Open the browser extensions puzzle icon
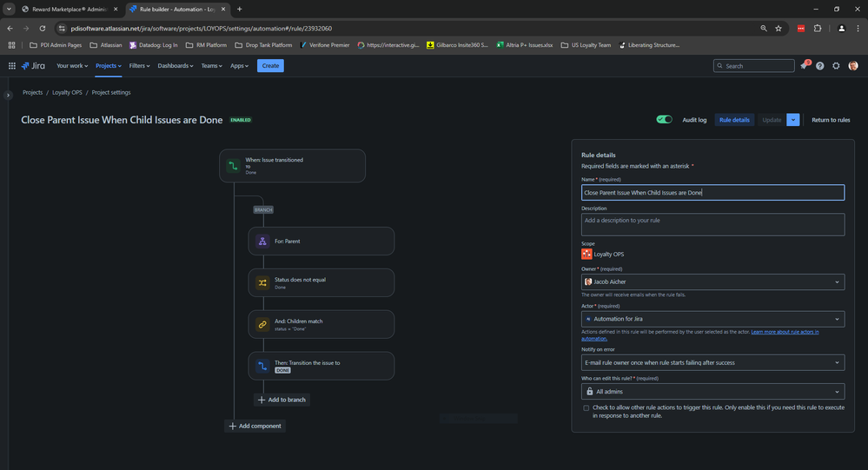This screenshot has height=470, width=868. coord(818,28)
